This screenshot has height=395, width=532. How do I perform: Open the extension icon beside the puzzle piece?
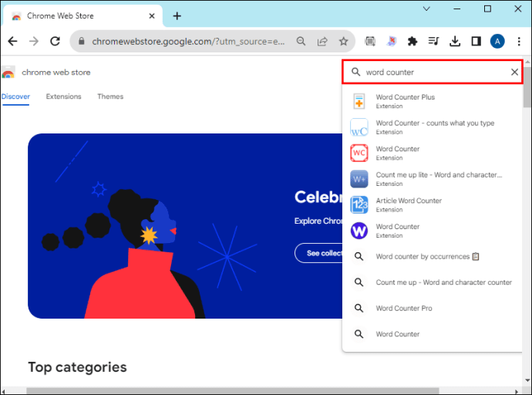(392, 42)
